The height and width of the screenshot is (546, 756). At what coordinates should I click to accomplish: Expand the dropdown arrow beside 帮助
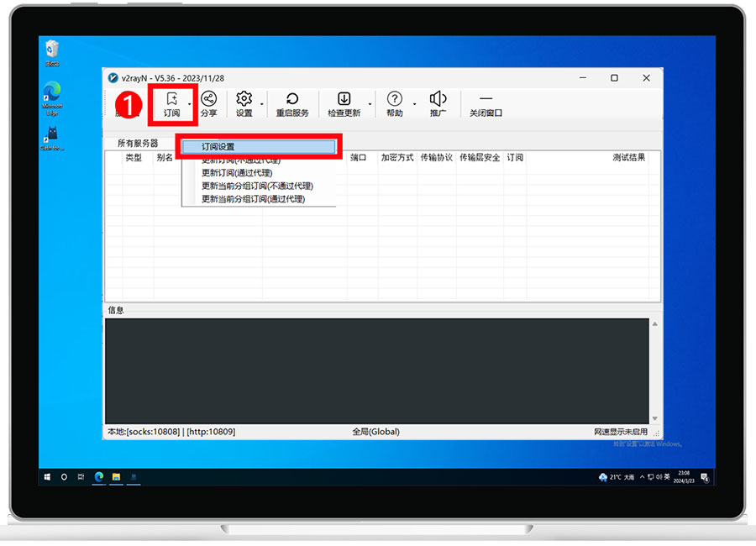pos(414,104)
